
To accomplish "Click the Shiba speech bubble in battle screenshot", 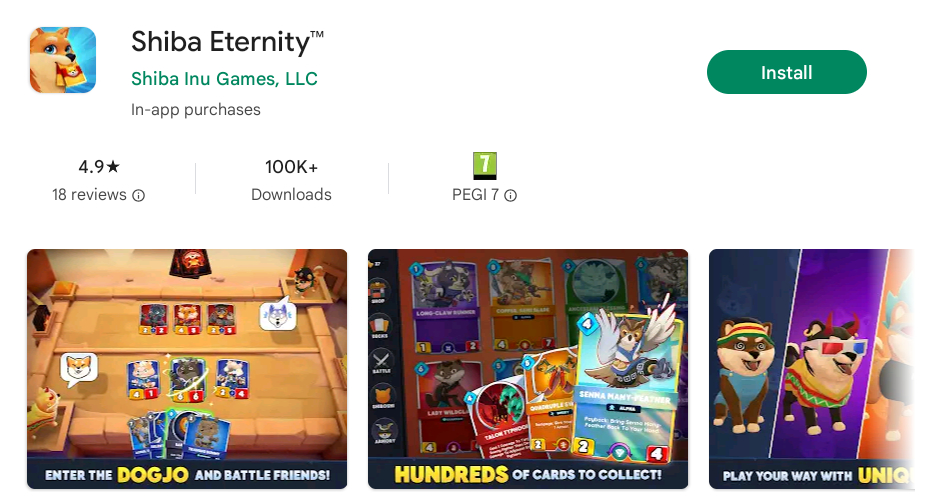I will pyautogui.click(x=78, y=370).
